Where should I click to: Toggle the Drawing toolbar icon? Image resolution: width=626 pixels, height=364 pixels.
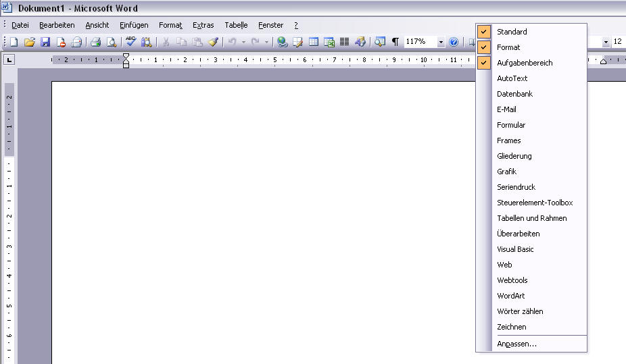click(x=360, y=42)
